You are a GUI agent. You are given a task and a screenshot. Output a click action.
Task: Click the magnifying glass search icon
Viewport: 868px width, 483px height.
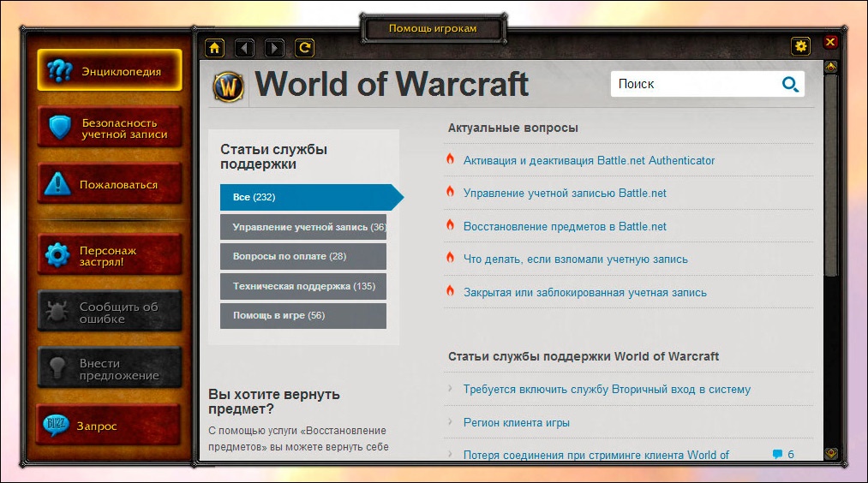click(790, 84)
